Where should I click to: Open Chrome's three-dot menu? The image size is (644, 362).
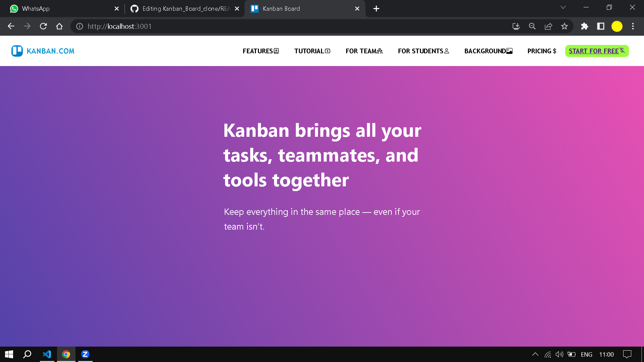pyautogui.click(x=633, y=26)
